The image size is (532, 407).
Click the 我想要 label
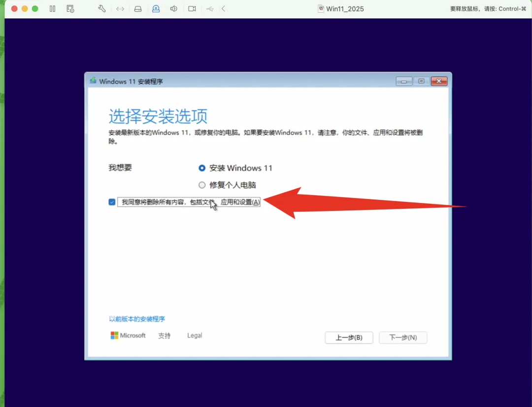click(120, 168)
